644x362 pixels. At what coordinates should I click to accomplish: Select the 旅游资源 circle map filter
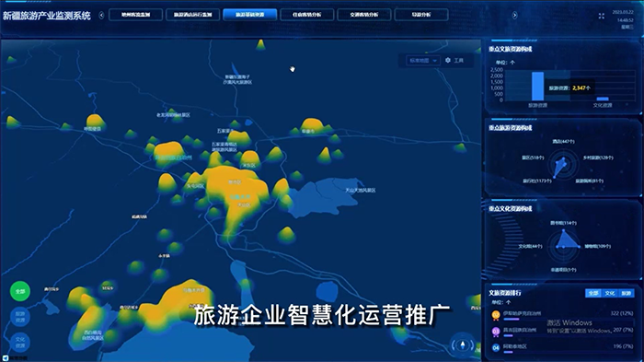(20, 317)
